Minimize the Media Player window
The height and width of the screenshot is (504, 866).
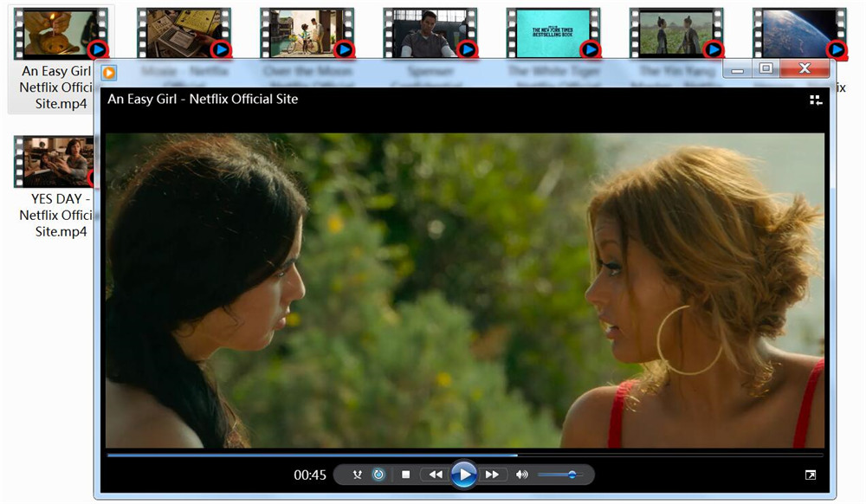[737, 68]
